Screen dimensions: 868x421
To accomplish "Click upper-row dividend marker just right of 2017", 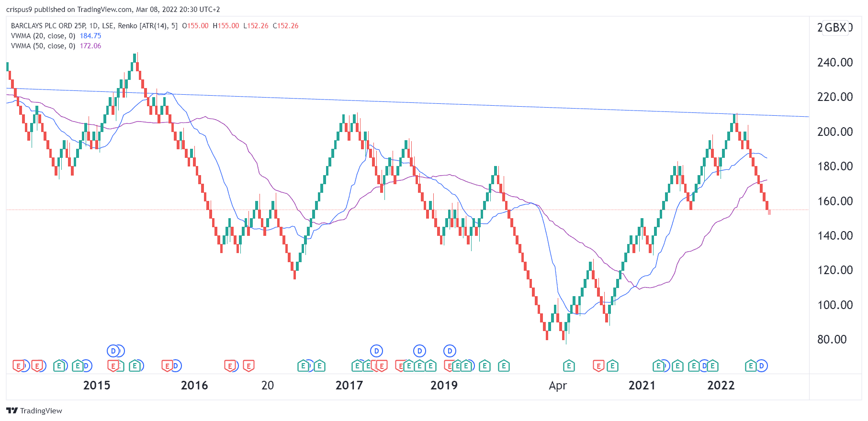I will pos(377,351).
